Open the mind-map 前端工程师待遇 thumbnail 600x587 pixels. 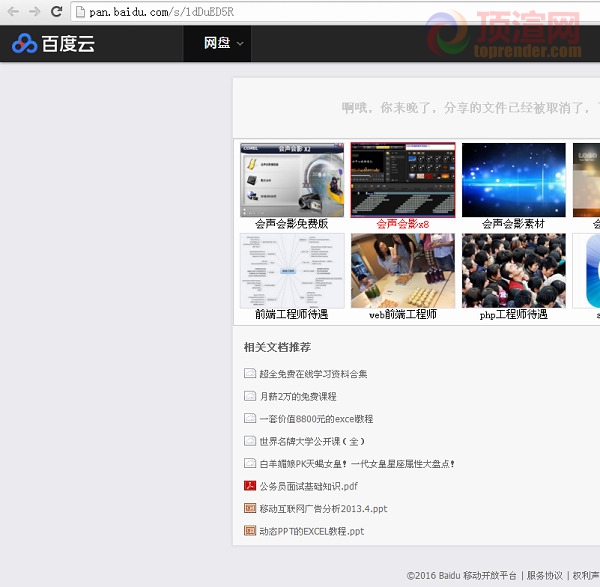(292, 271)
